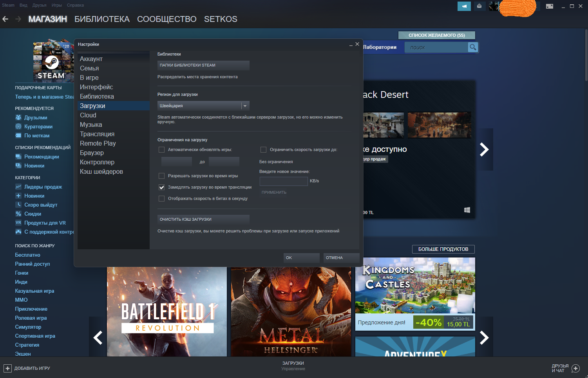Click the tag icon beside По меткам
588x378 pixels.
click(18, 135)
